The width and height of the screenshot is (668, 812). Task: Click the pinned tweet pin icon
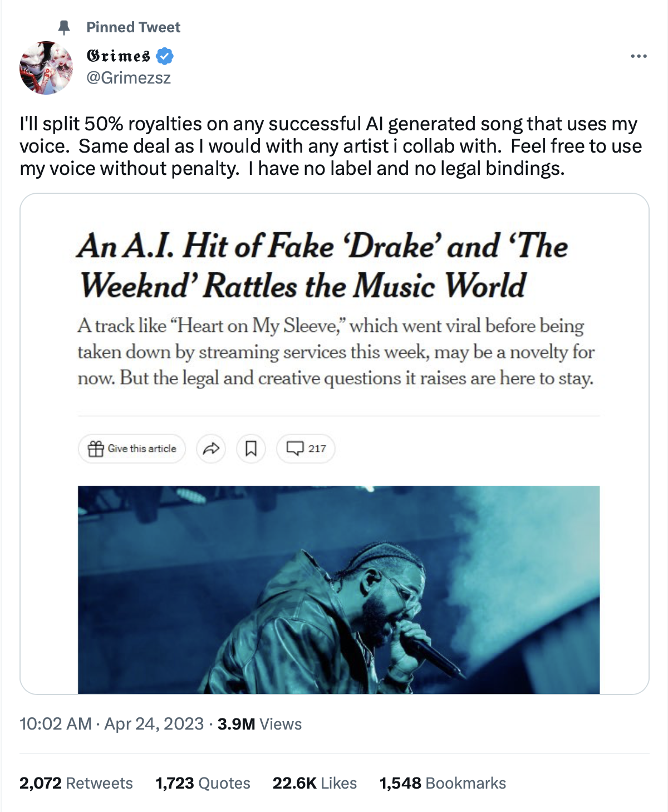[x=63, y=27]
